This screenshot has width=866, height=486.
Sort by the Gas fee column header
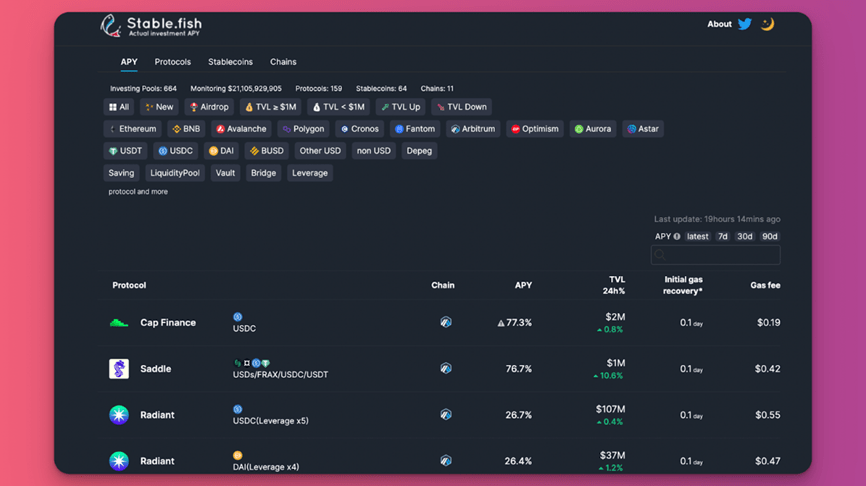click(x=765, y=285)
